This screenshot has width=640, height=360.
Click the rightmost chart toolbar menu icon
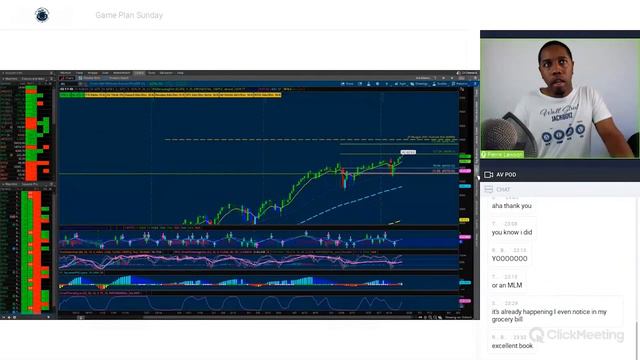[x=475, y=84]
